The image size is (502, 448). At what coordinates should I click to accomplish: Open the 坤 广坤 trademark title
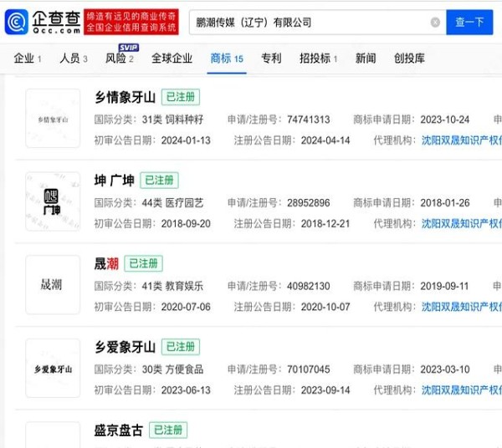click(x=115, y=181)
